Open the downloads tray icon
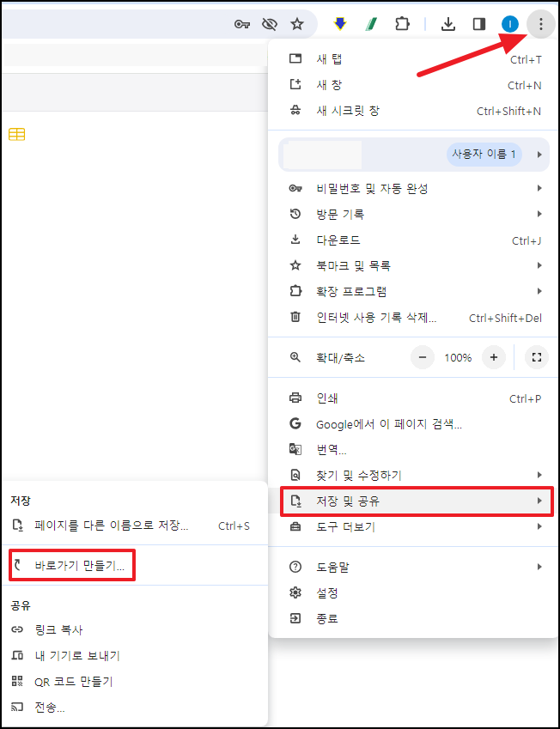The image size is (560, 729). pos(447,24)
